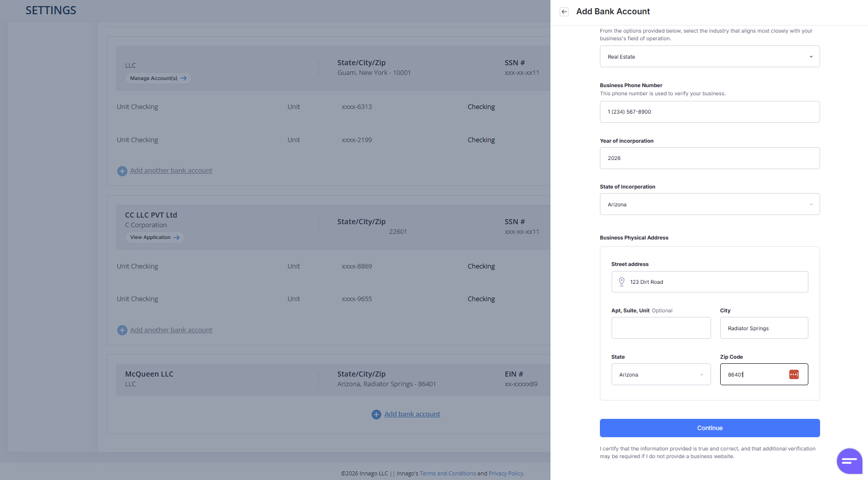
Task: Click the plus icon under CC LLC PVT Ltd accounts
Action: click(x=122, y=330)
